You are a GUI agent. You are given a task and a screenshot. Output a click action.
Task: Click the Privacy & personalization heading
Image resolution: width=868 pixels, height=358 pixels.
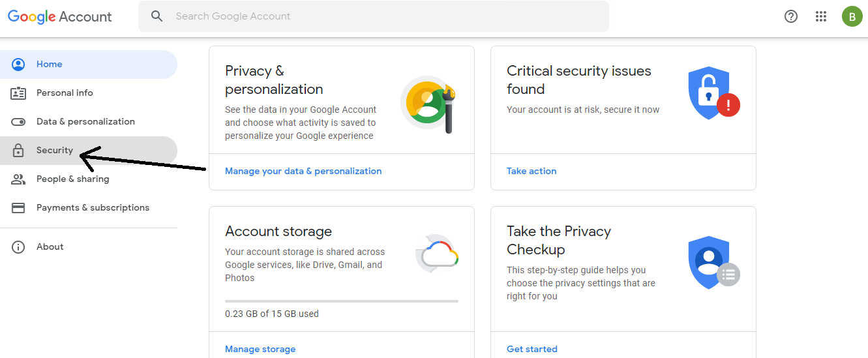coord(274,80)
